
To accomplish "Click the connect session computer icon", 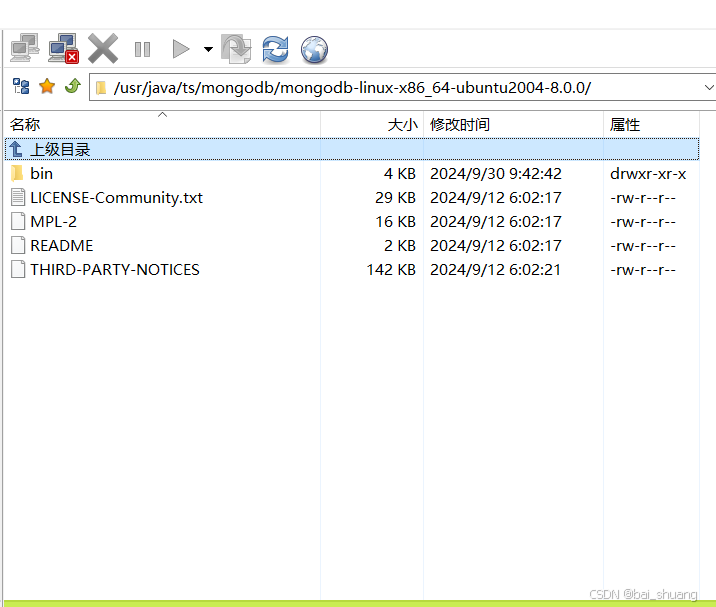I will point(25,48).
